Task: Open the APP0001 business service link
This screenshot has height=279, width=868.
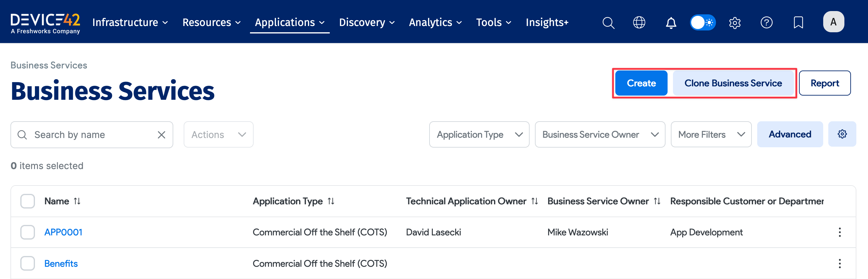Action: coord(63,232)
